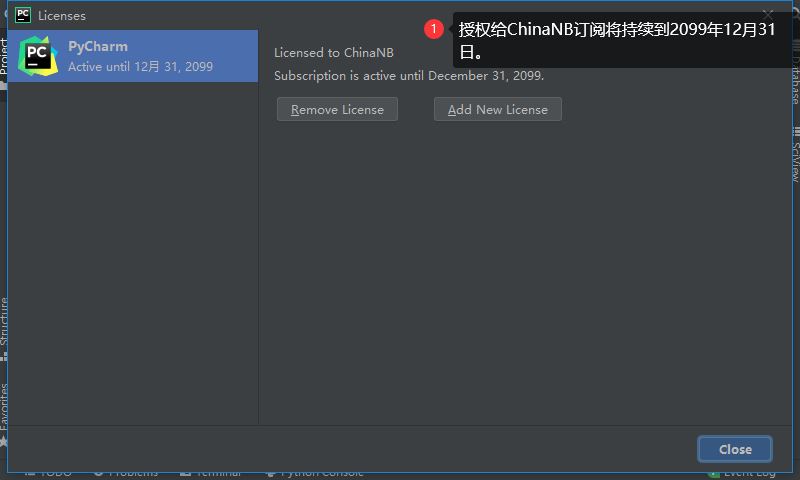Close the Licenses dialog with Close button
This screenshot has width=800, height=480.
pyautogui.click(x=735, y=449)
